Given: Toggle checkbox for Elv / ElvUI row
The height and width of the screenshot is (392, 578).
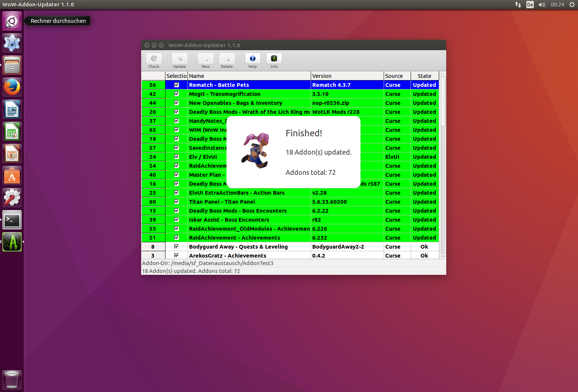Looking at the screenshot, I should (x=177, y=157).
